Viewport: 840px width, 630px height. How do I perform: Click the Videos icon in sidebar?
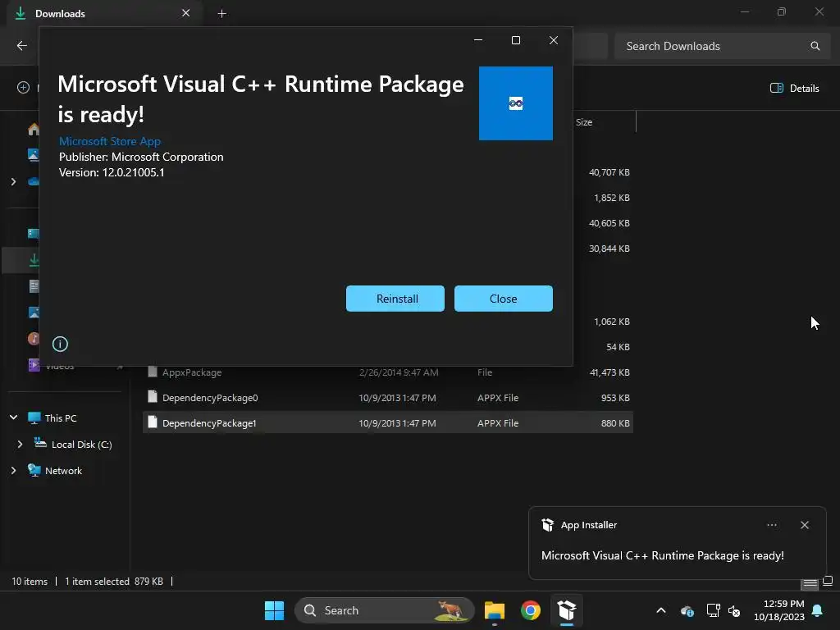33,365
